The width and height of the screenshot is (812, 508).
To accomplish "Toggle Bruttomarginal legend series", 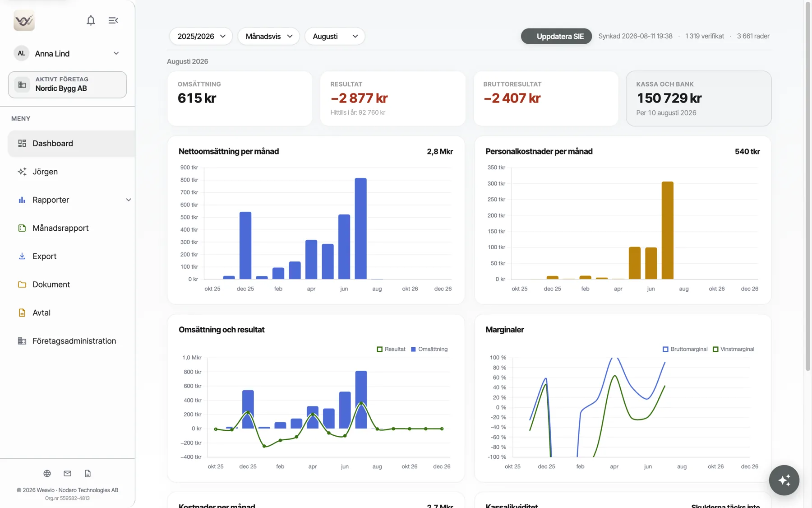I will click(x=685, y=349).
